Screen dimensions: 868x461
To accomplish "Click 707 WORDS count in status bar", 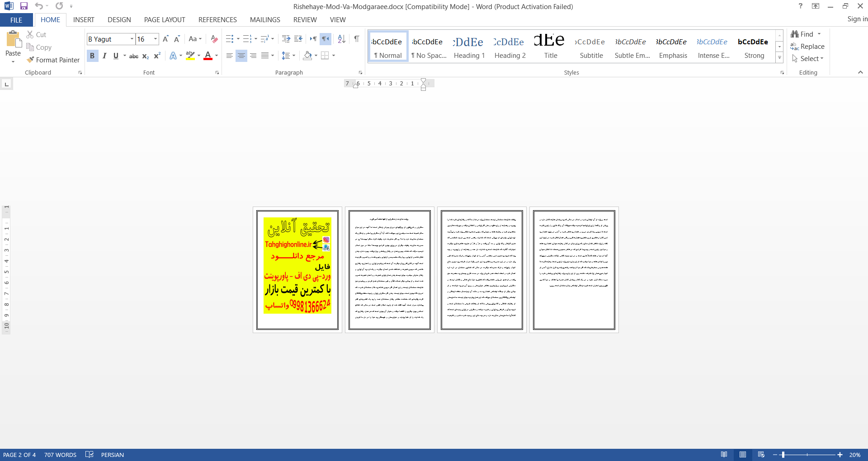I will point(60,455).
